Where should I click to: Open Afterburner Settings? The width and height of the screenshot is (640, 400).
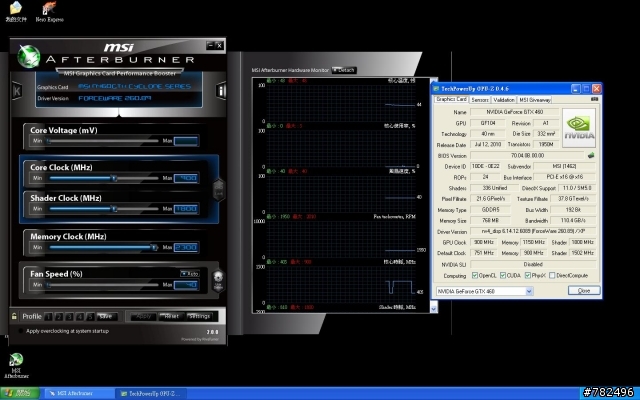click(199, 316)
